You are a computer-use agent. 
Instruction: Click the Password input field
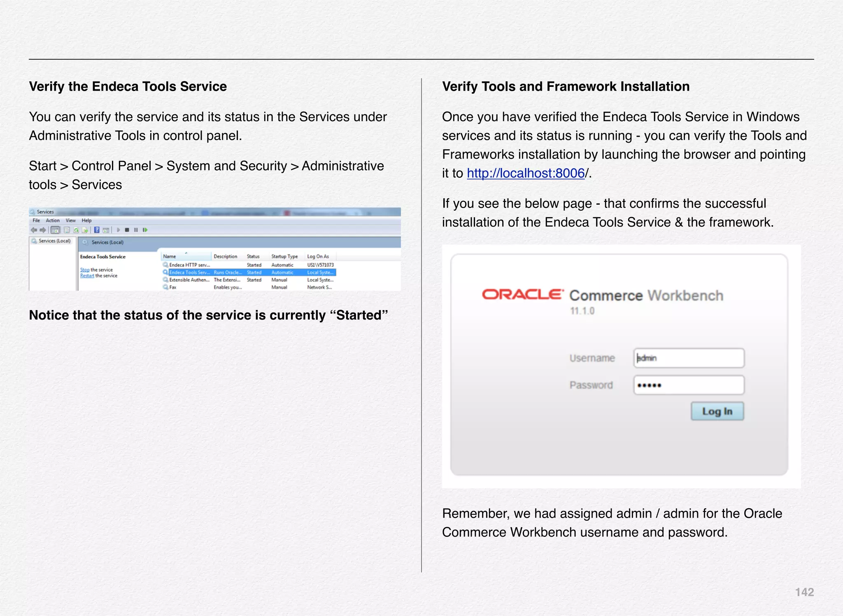[689, 385]
